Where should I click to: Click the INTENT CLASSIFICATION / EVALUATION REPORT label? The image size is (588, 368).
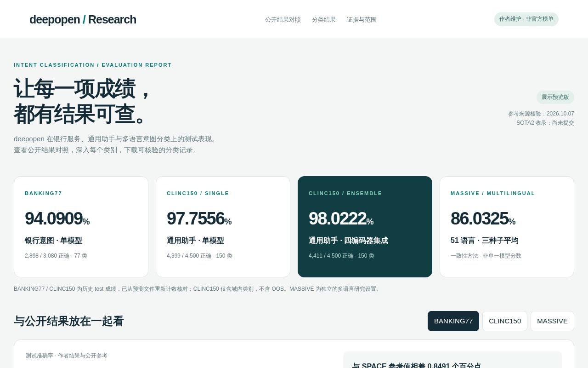pyautogui.click(x=93, y=65)
